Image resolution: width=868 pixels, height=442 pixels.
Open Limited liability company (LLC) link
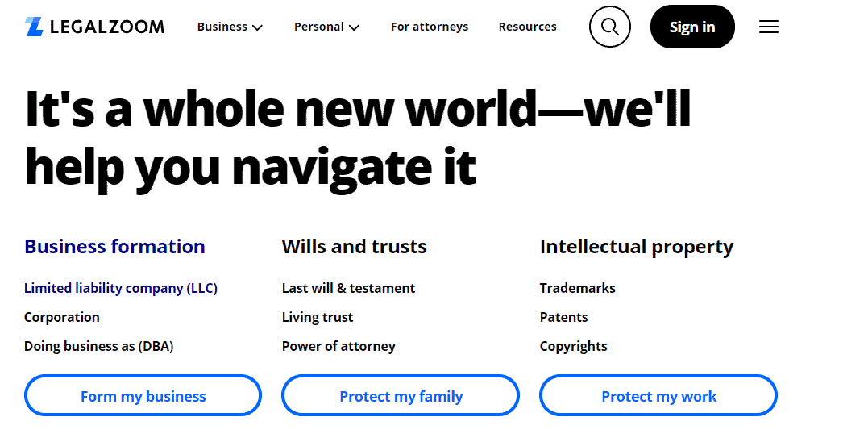click(121, 288)
